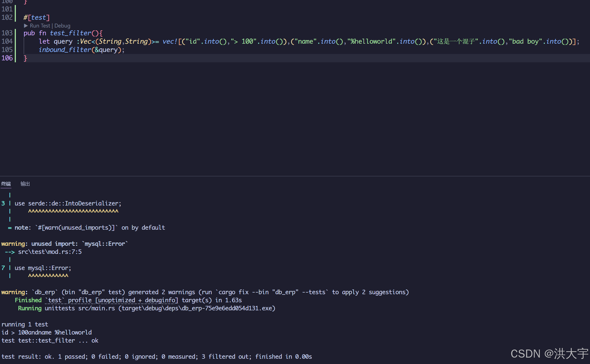This screenshot has height=364, width=590.
Task: Click the inbound_filter call in the code
Action: click(65, 50)
